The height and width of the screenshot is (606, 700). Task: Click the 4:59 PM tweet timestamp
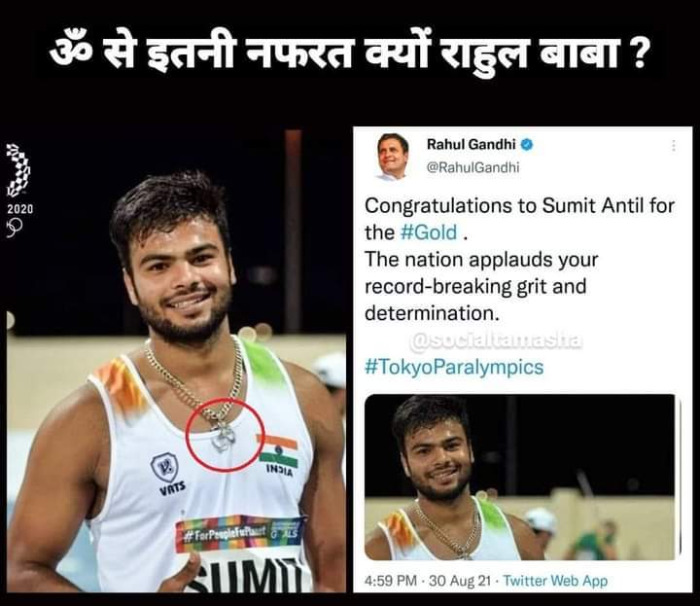click(391, 581)
